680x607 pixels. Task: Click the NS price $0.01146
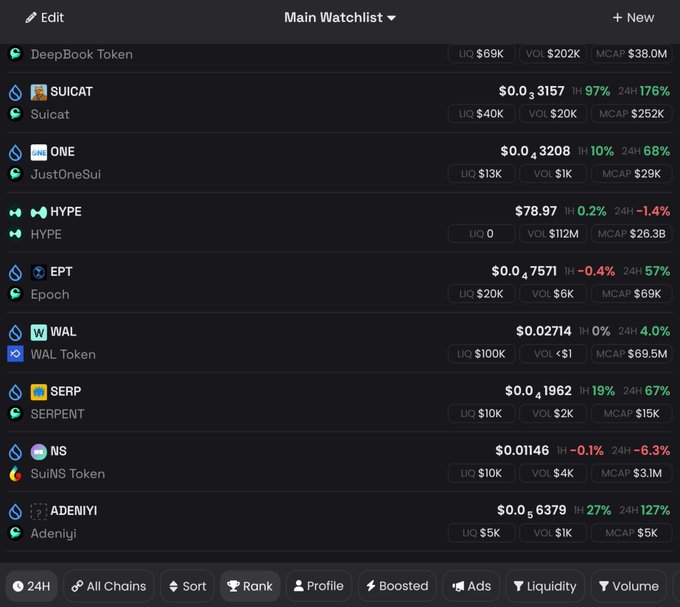click(x=522, y=450)
